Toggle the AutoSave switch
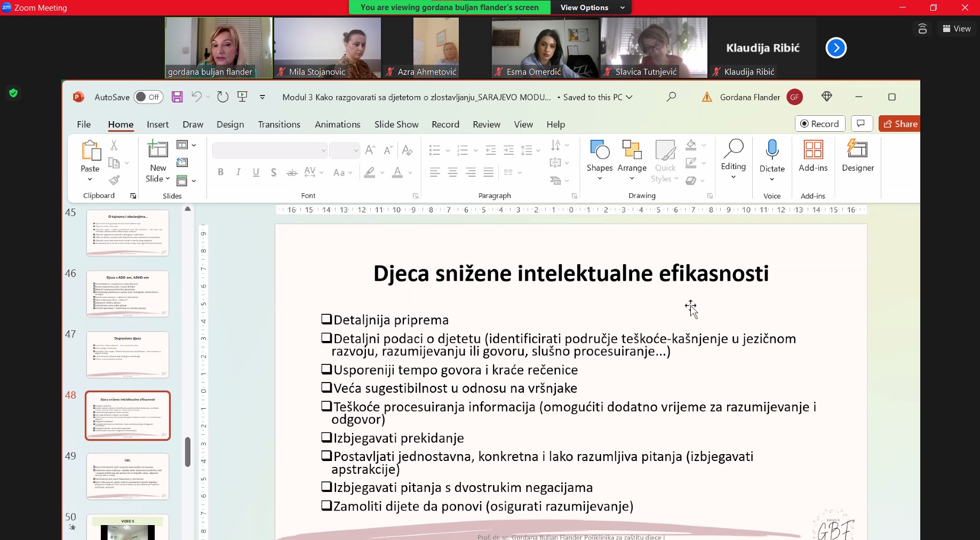The width and height of the screenshot is (980, 540). pyautogui.click(x=148, y=97)
